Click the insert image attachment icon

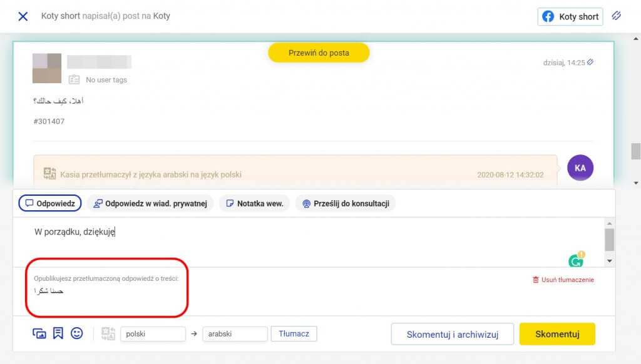[x=39, y=333]
